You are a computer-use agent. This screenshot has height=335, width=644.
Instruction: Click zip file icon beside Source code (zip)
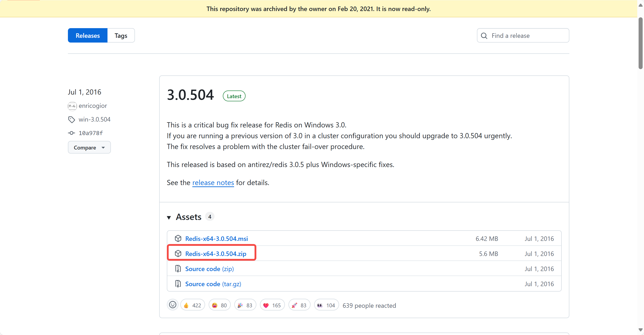coord(178,269)
